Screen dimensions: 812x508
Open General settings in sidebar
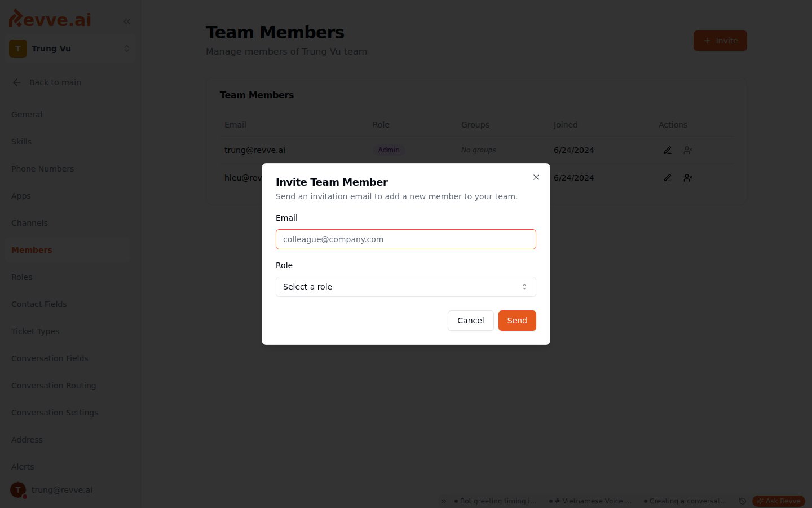tap(67, 115)
